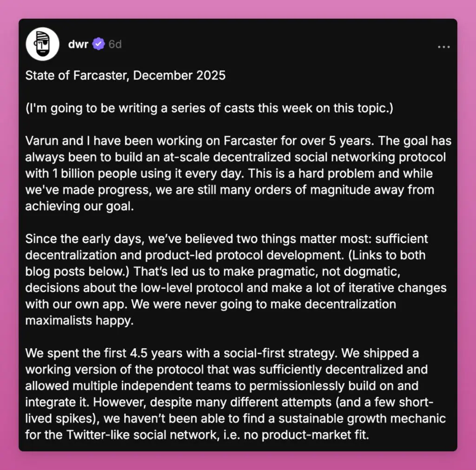Open dwr's profile via the username
Image resolution: width=476 pixels, height=470 pixels.
click(x=78, y=45)
